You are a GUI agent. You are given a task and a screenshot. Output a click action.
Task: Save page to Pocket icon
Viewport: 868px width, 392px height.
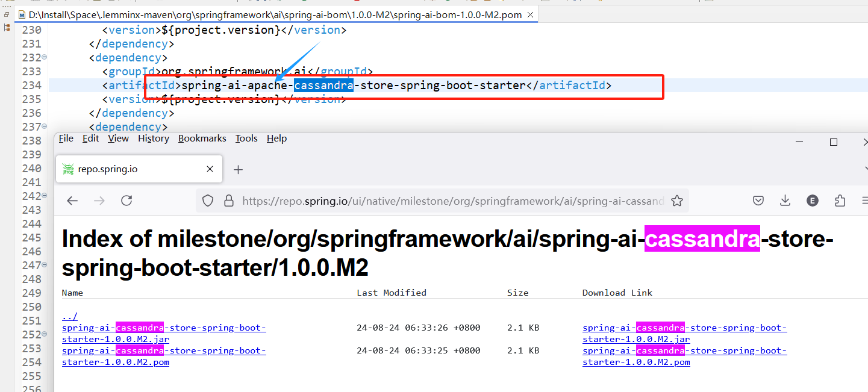pyautogui.click(x=759, y=201)
